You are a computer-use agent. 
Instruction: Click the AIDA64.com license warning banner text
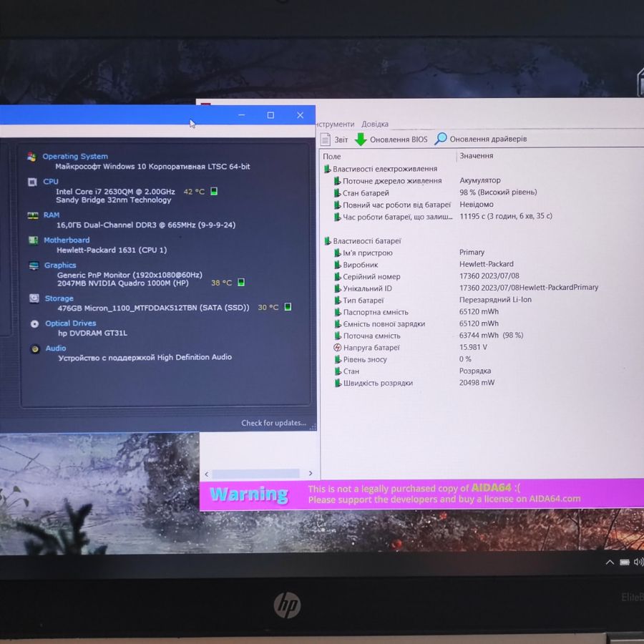click(x=444, y=494)
